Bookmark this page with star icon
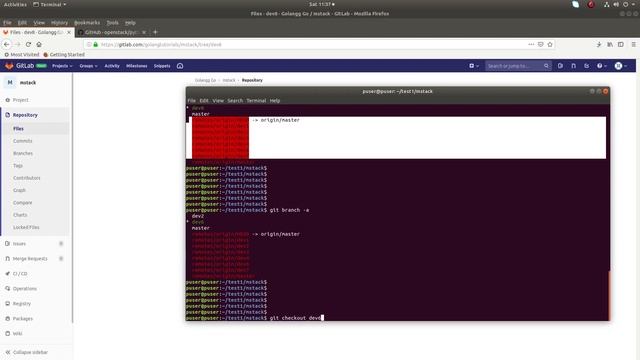Viewport: 640px width, 360px height. click(550, 44)
